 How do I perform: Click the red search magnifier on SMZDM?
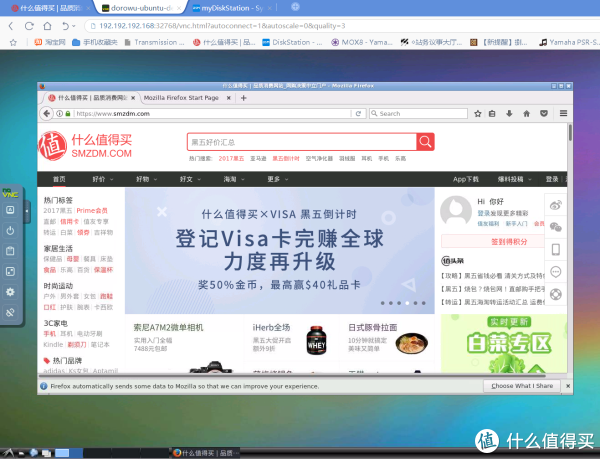pyautogui.click(x=427, y=143)
